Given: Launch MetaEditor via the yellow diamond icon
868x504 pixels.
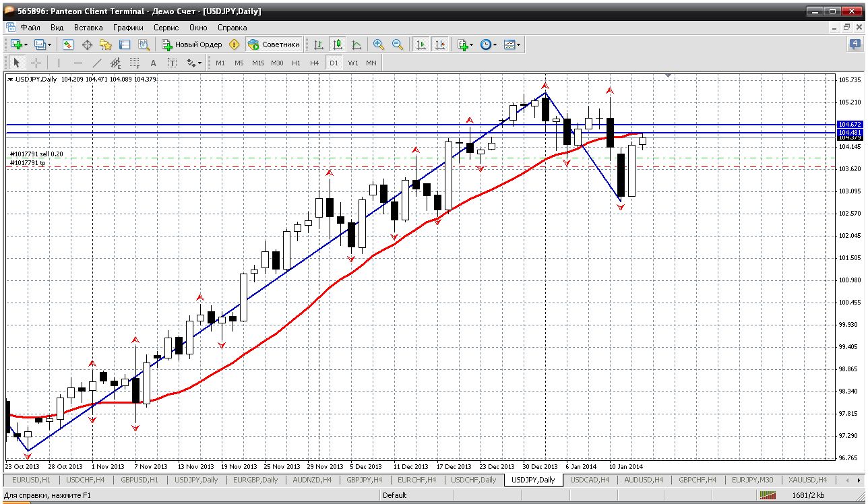Looking at the screenshot, I should click(x=234, y=44).
